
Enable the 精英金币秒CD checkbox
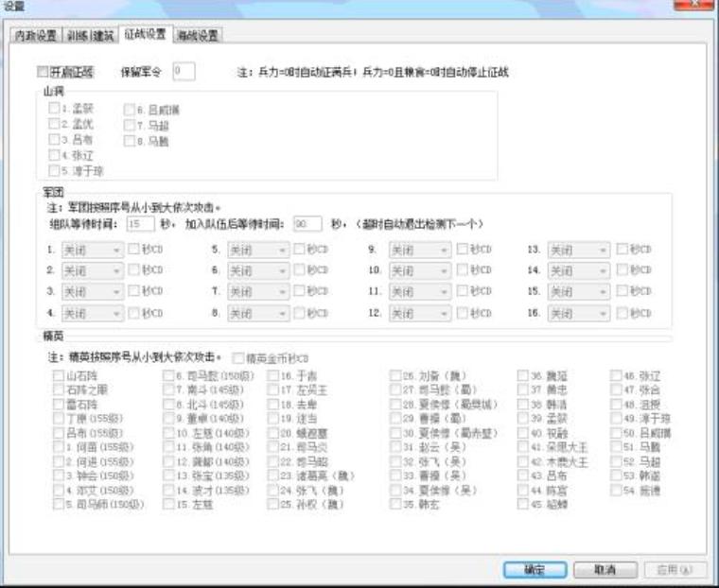[x=238, y=358]
